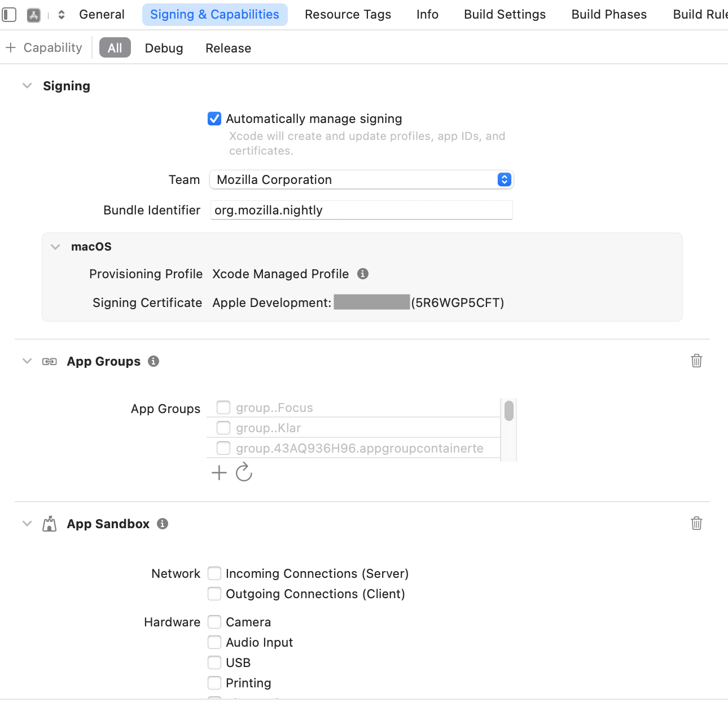Image resolution: width=728 pixels, height=702 pixels.
Task: Collapse the macOS signing details
Action: 55,247
